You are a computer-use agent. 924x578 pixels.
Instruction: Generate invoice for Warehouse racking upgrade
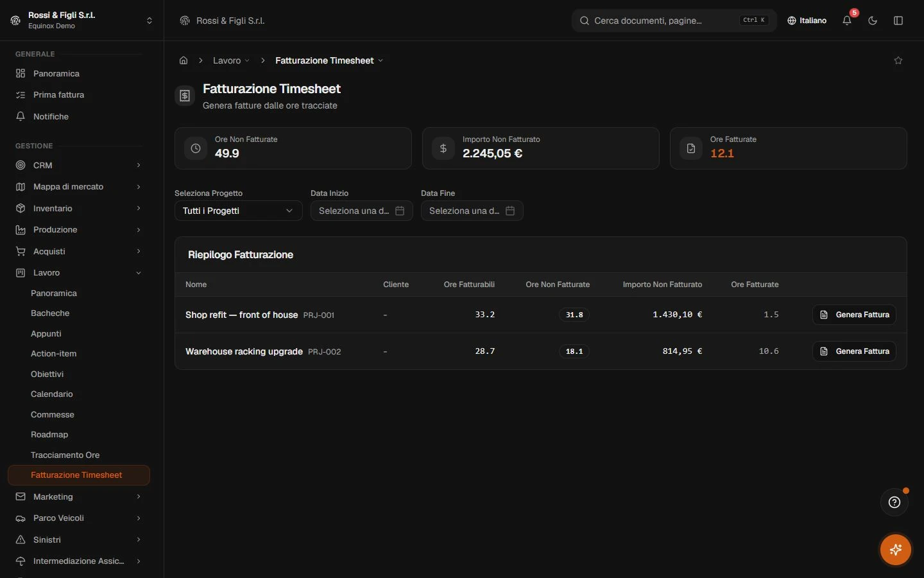pos(854,351)
